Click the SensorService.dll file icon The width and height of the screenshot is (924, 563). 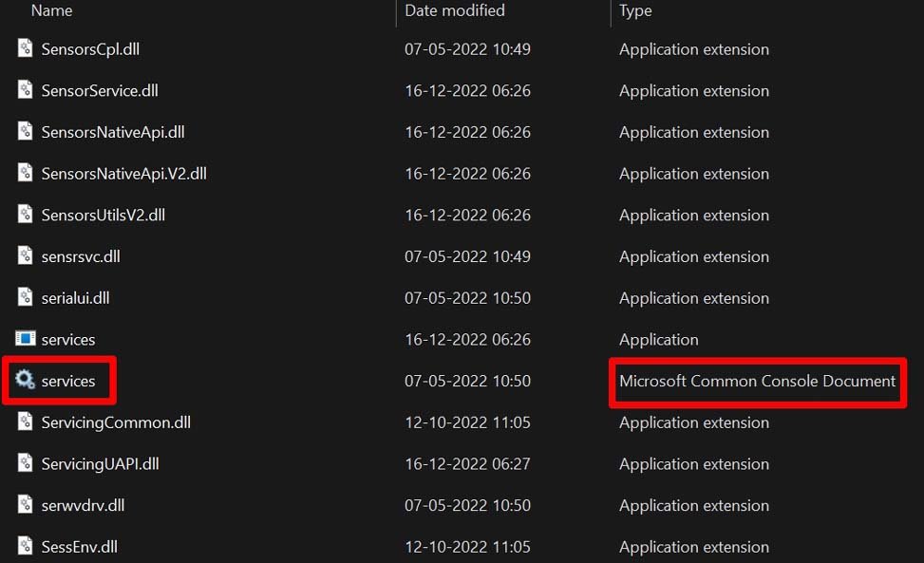click(24, 90)
